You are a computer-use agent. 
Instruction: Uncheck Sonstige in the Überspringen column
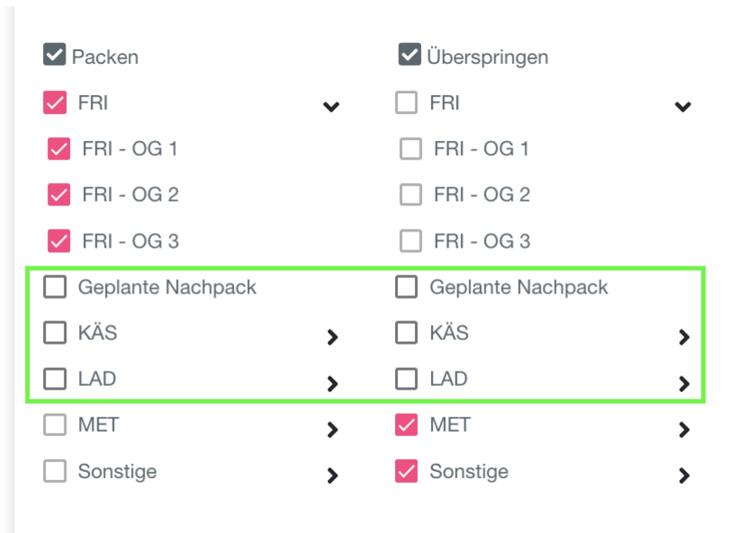(x=407, y=471)
